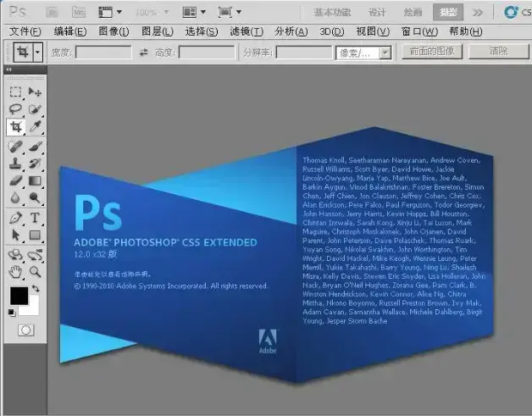Select the Spot Healing Brush tool
The height and width of the screenshot is (416, 532).
pyautogui.click(x=15, y=147)
